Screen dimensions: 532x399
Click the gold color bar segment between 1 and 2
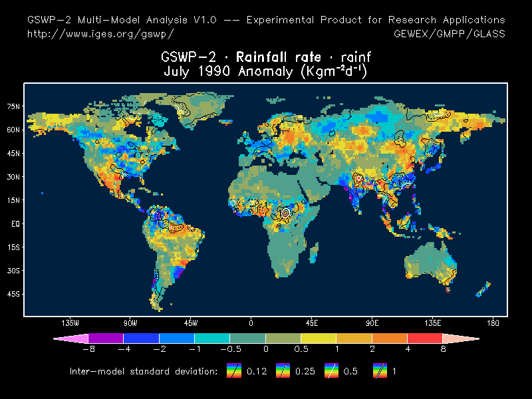pos(354,338)
